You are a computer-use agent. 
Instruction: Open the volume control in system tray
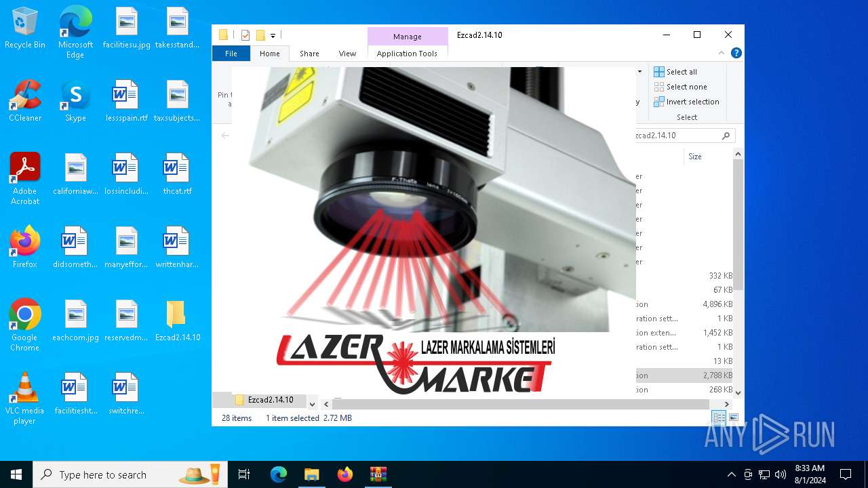point(780,474)
